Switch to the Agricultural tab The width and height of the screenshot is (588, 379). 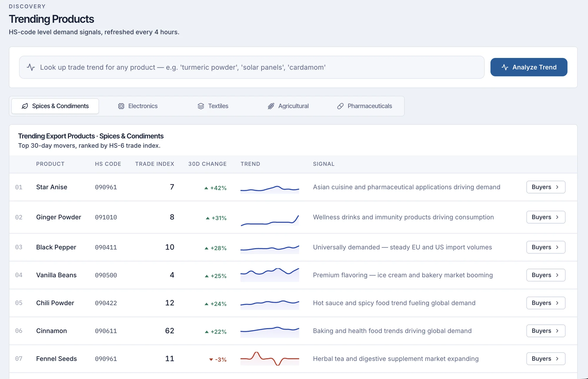288,106
